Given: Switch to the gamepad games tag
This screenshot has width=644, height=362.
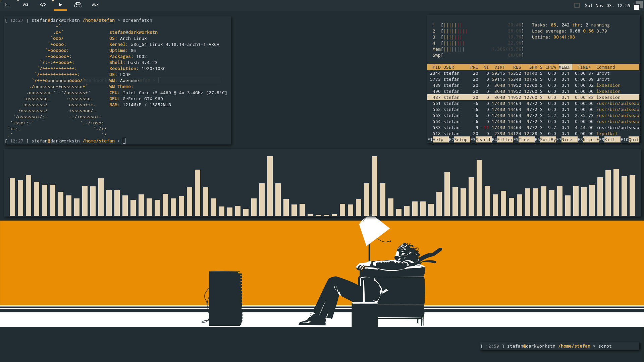Looking at the screenshot, I should pos(78,5).
